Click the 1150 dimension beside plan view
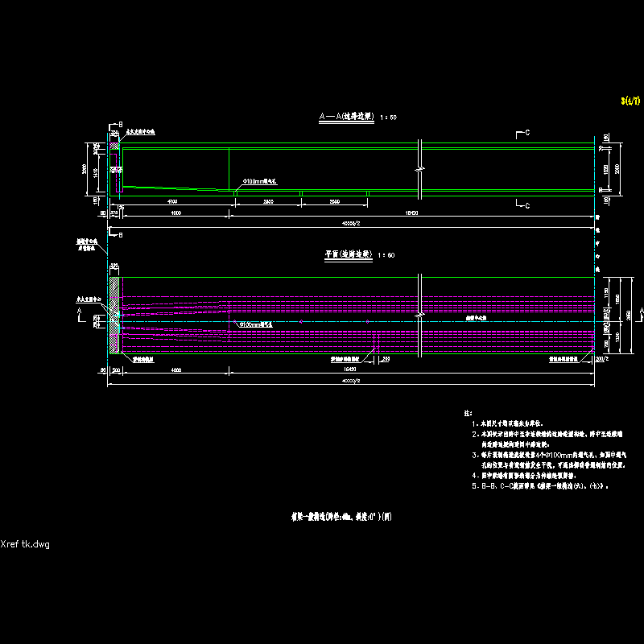Viewport: 644px width, 644px height. [606, 293]
